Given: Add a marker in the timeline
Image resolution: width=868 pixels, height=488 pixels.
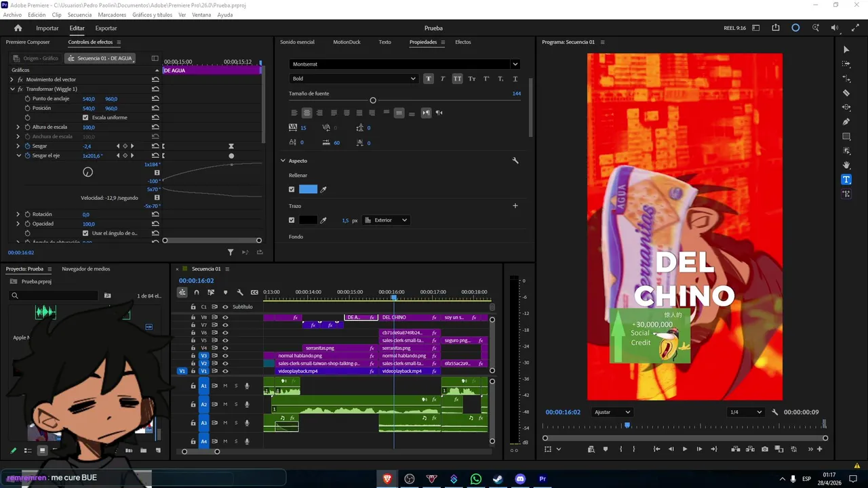Looking at the screenshot, I should [225, 292].
